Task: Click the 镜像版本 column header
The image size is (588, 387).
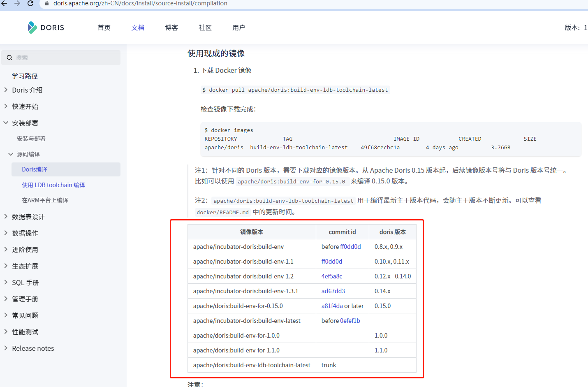Action: [252, 232]
